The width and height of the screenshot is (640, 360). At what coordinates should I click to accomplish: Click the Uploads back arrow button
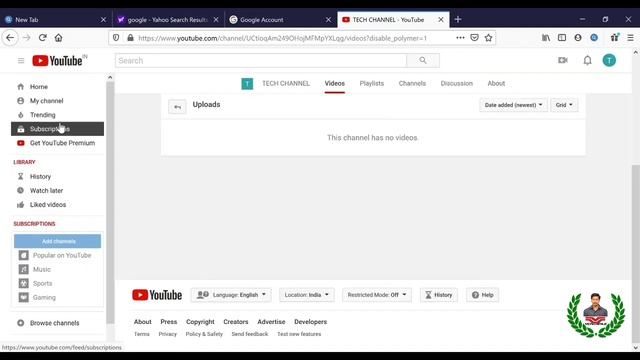tap(177, 107)
